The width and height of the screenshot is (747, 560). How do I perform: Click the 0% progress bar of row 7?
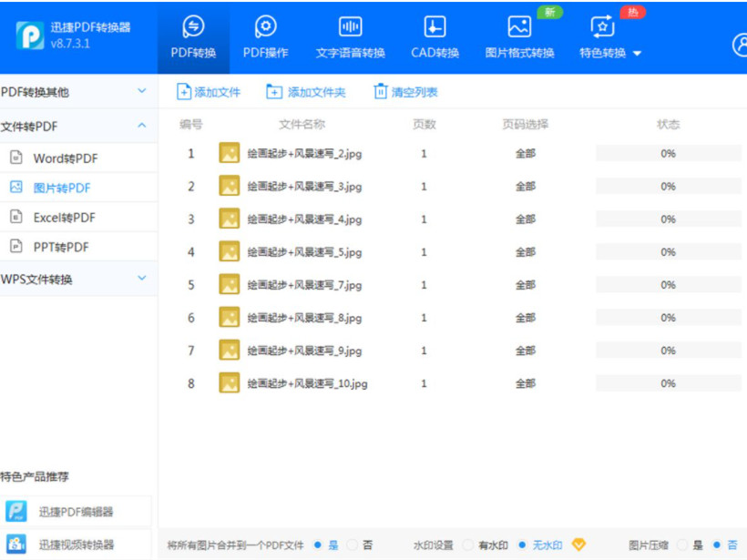click(669, 351)
